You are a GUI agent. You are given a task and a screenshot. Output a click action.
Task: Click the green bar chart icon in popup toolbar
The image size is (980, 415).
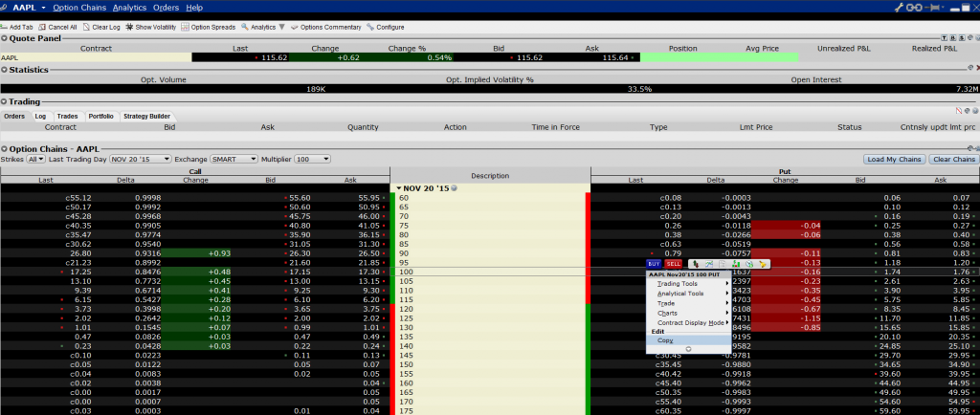[736, 265]
